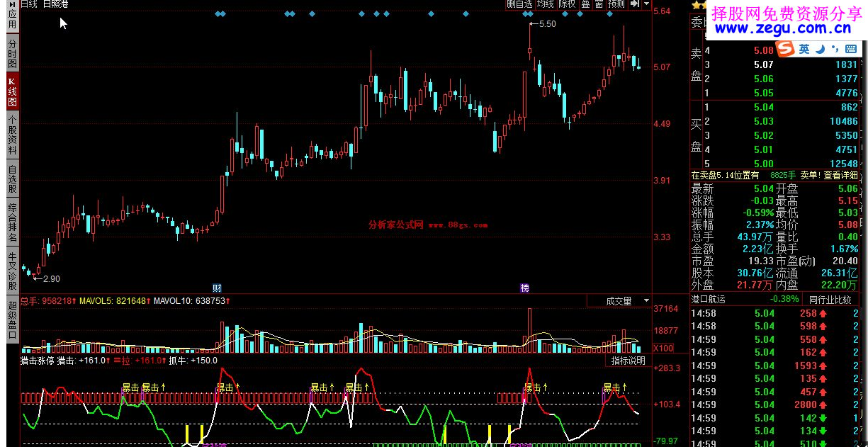Select the K线图 sidebar tab
Screen dimensions: 868x447
(12, 91)
